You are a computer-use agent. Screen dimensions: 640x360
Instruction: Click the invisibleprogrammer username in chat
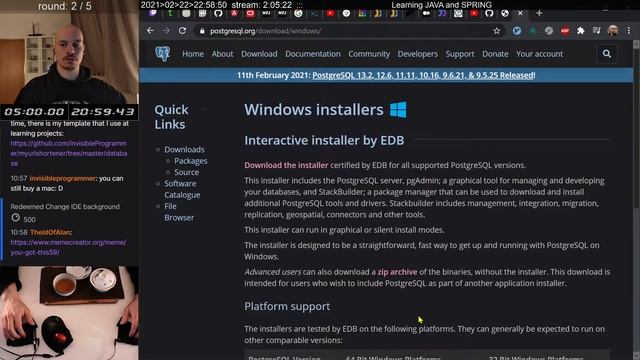(63, 178)
